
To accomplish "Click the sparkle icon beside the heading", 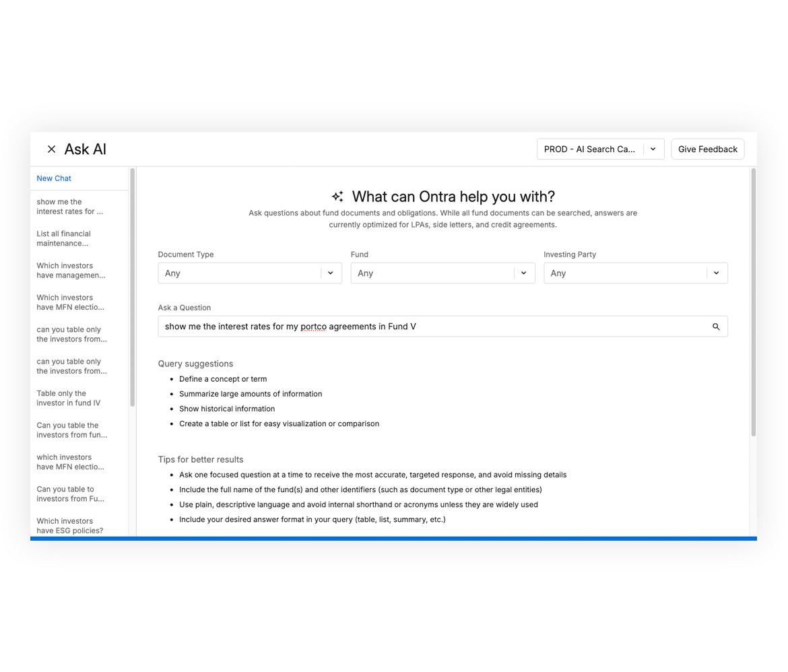I will (337, 197).
